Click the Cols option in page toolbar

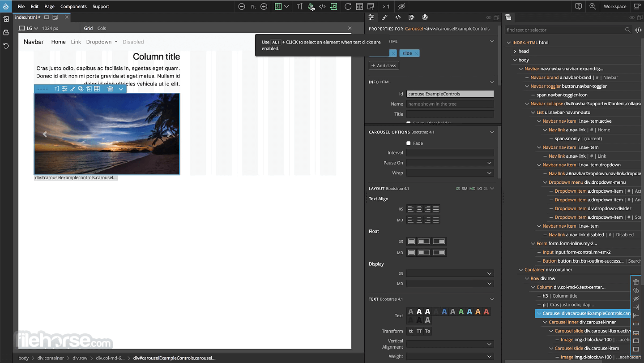tap(102, 28)
